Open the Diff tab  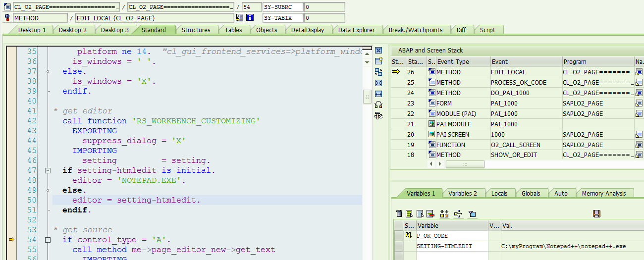click(x=461, y=30)
